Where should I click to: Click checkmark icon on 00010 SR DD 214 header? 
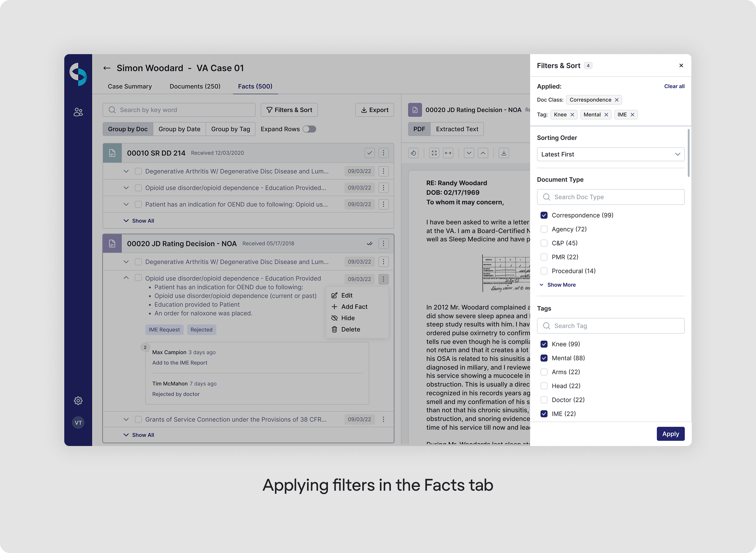pyautogui.click(x=369, y=153)
